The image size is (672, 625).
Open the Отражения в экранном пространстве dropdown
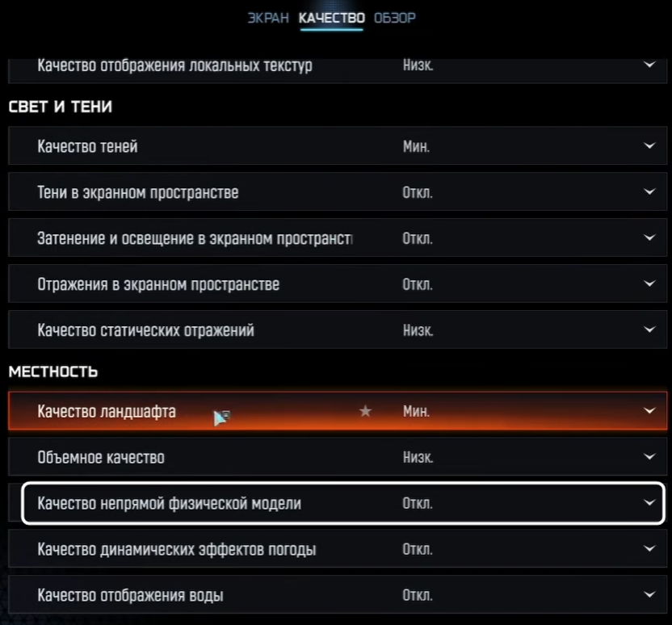pyautogui.click(x=651, y=283)
